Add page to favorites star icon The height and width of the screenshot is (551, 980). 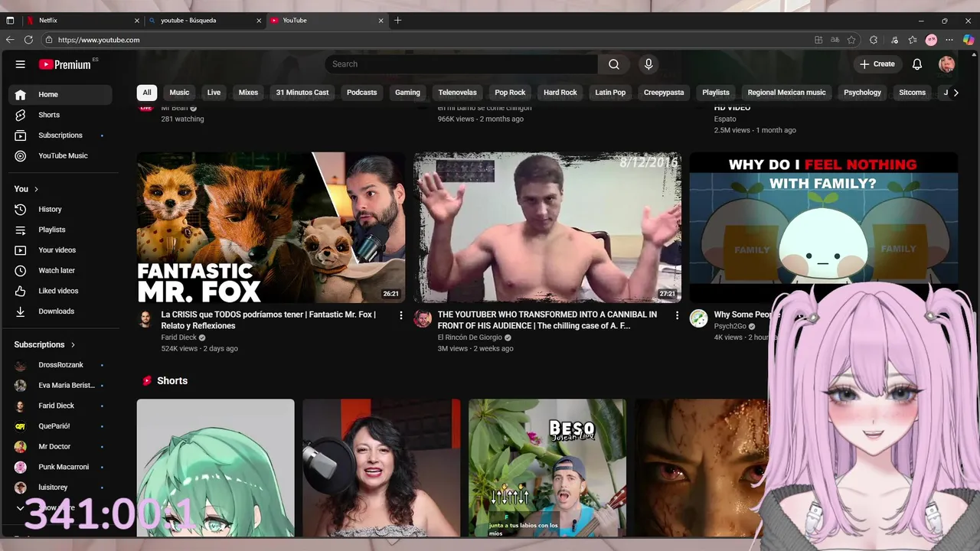pos(851,40)
